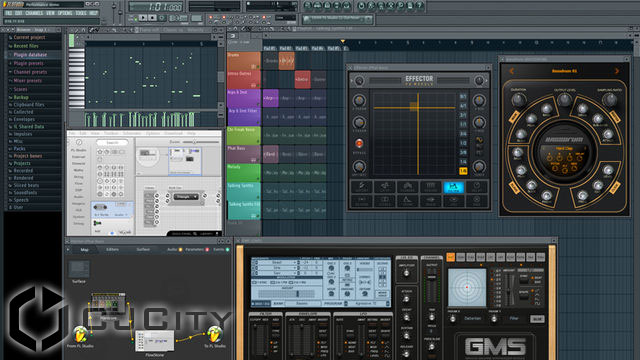Select the From FL Studio node in Patcher
This screenshot has width=640, height=360.
(x=80, y=335)
